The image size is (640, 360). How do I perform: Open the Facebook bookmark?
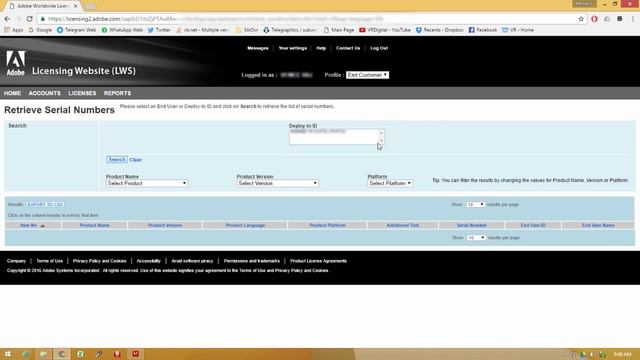pyautogui.click(x=483, y=30)
